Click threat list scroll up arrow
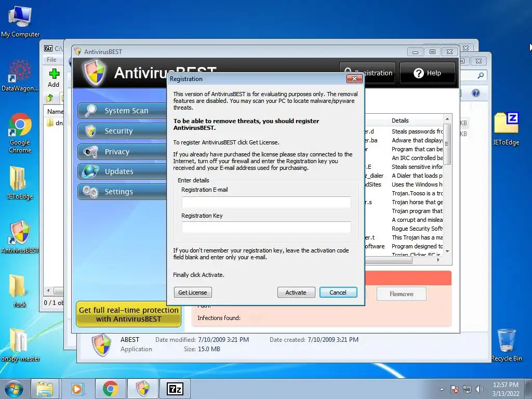This screenshot has height=399, width=532. 447,119
